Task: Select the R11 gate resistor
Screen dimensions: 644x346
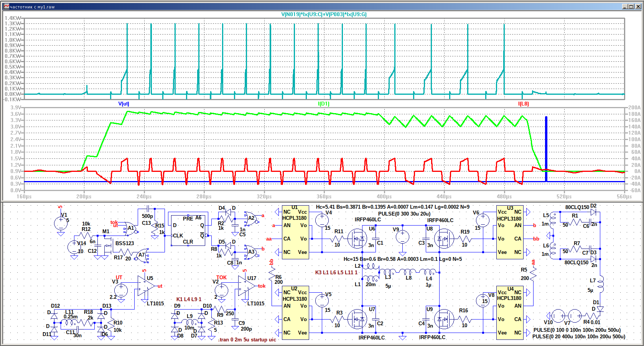Action: pyautogui.click(x=338, y=238)
